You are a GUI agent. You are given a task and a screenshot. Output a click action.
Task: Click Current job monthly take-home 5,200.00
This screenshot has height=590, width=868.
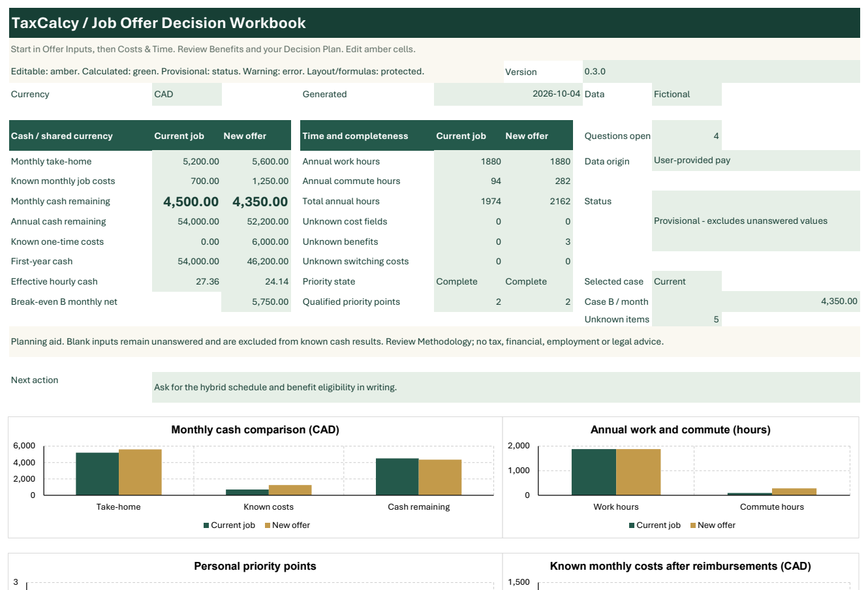[x=187, y=161]
